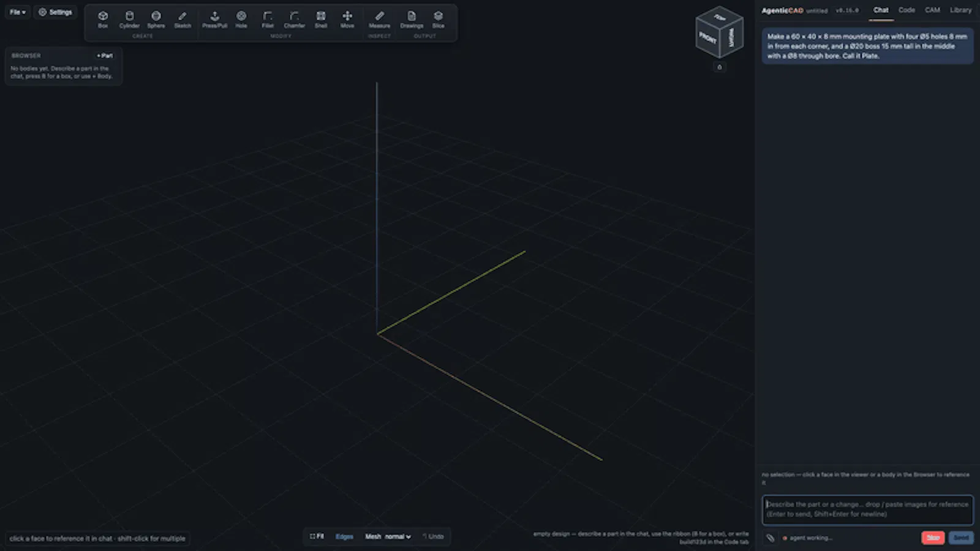
Task: Activate the Press/Pull tool
Action: pyautogui.click(x=214, y=20)
